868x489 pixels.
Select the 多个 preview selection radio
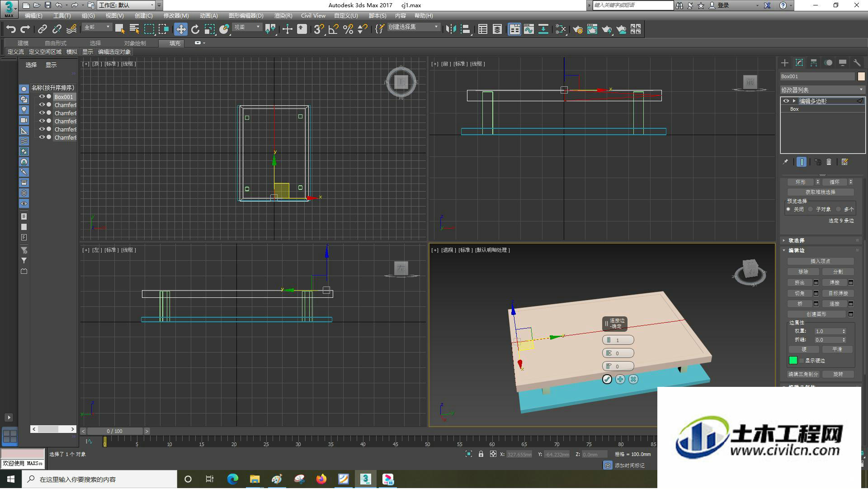pos(839,209)
